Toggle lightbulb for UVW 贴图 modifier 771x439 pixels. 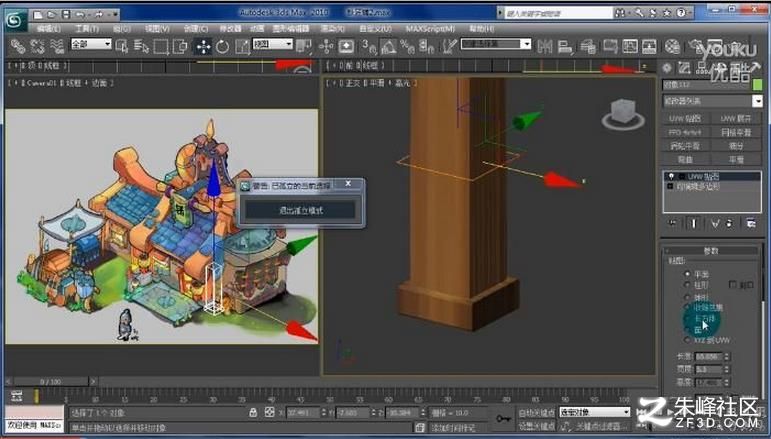click(671, 176)
